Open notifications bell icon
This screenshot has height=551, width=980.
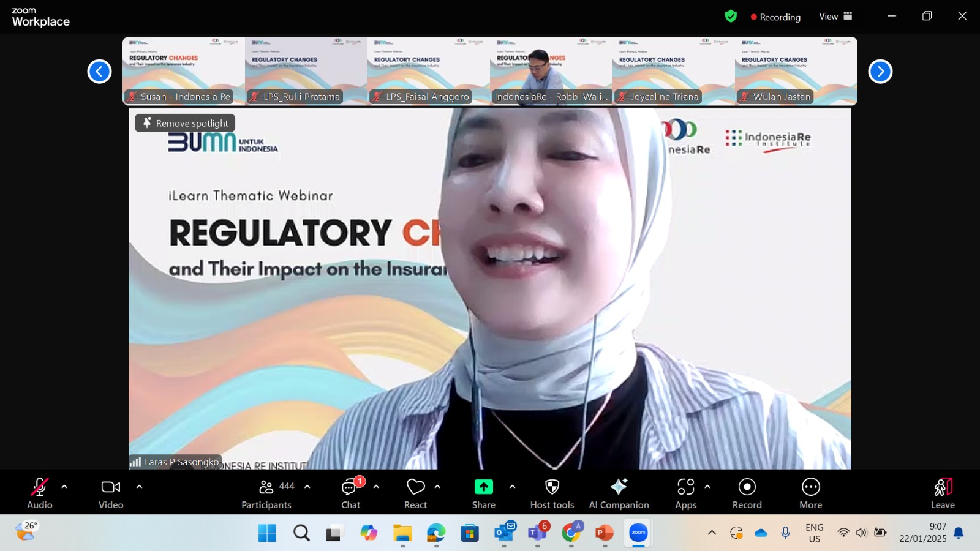959,533
